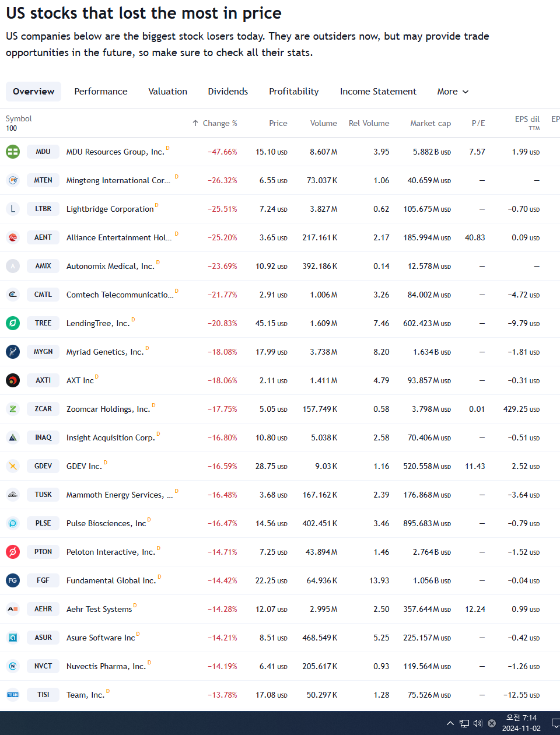
Task: Open the AMIX ticker symbol badge
Action: coord(43,266)
